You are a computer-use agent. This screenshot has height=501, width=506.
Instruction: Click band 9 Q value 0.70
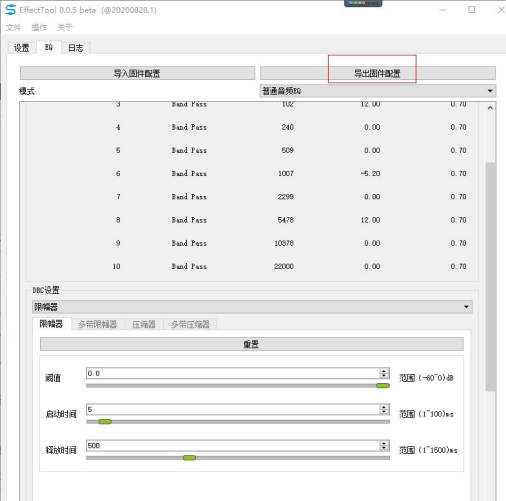coord(458,243)
